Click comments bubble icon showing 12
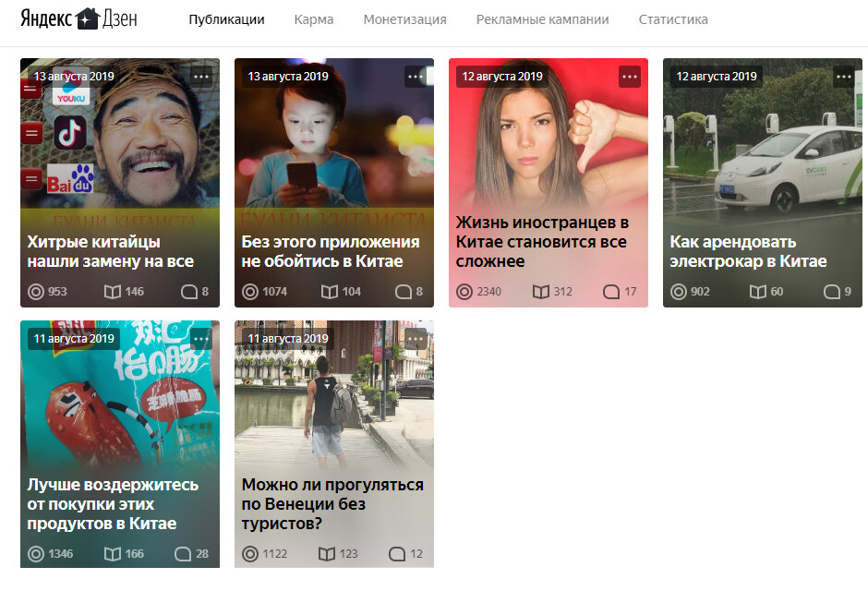868x591 pixels. coord(397,554)
